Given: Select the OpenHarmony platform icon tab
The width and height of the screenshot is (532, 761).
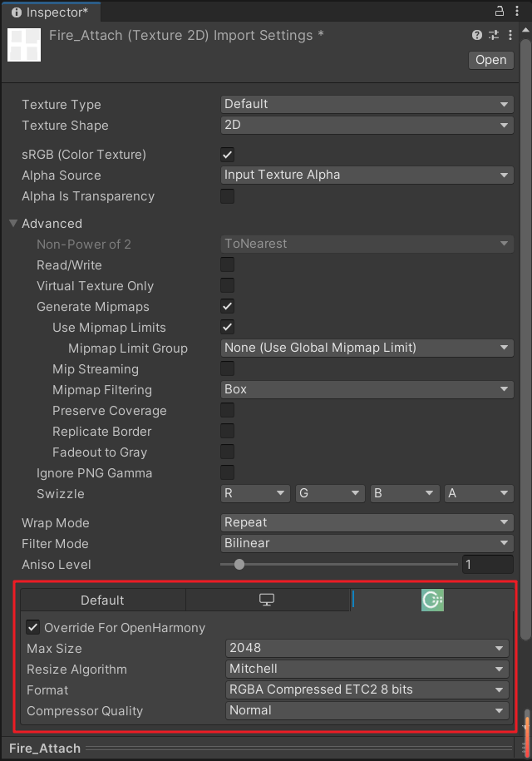Looking at the screenshot, I should tap(432, 600).
